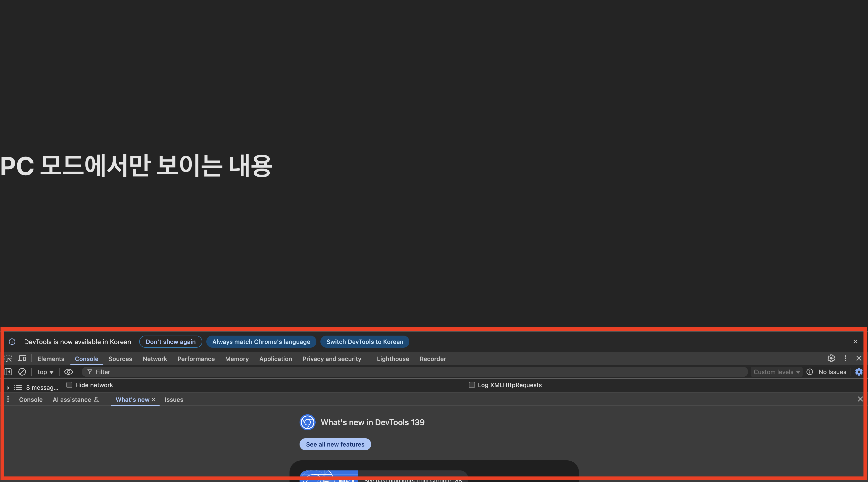This screenshot has height=482, width=868.
Task: Check the Log XMLHttpRequests checkbox
Action: [x=472, y=385]
